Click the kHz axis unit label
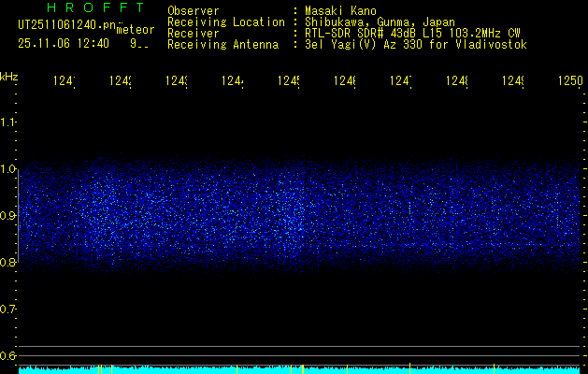588x374 pixels. 9,77
